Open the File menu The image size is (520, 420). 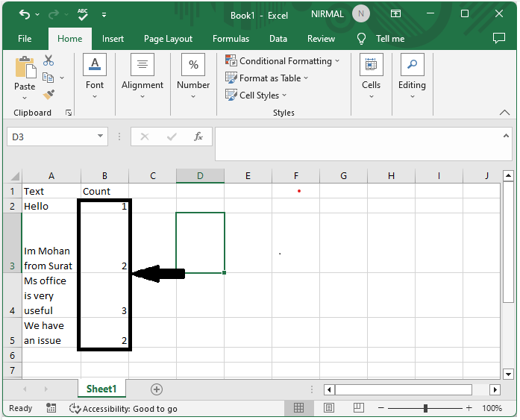[25, 39]
